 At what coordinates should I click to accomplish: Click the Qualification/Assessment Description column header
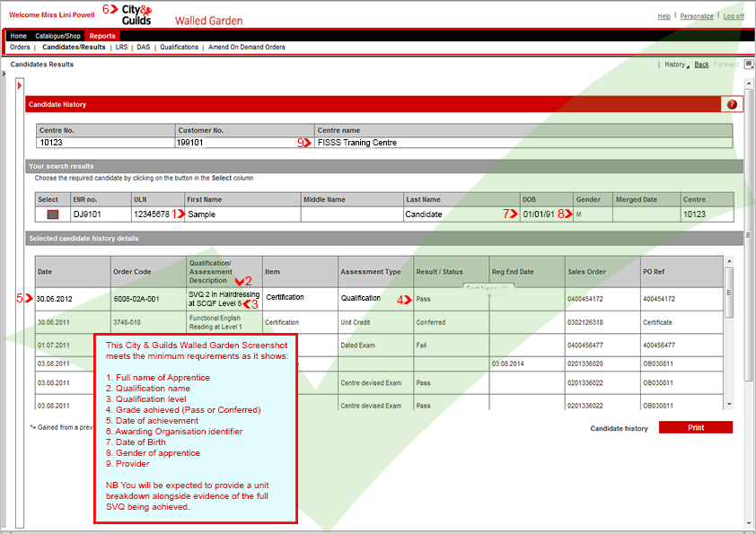pyautogui.click(x=224, y=272)
